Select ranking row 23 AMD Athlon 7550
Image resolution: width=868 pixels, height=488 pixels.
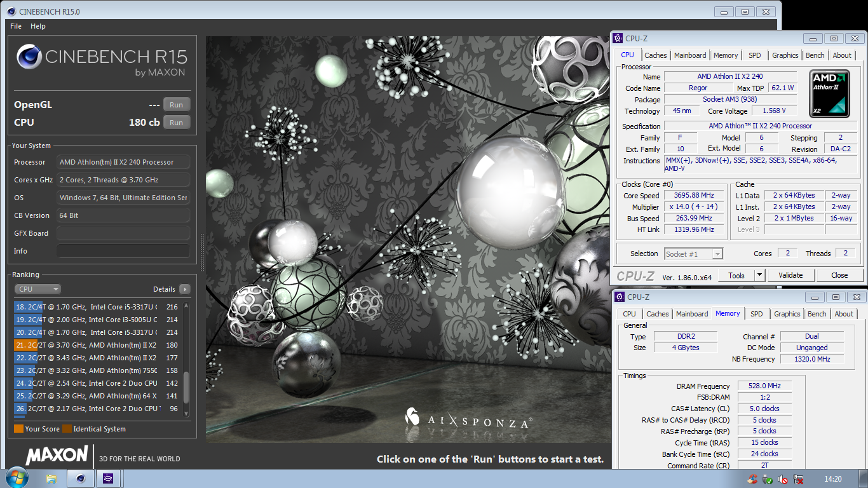97,370
